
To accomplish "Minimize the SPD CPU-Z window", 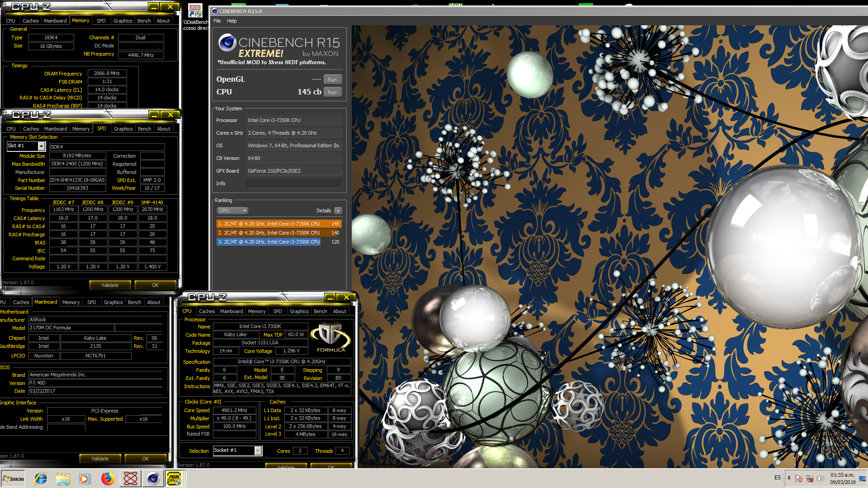I will pos(154,115).
